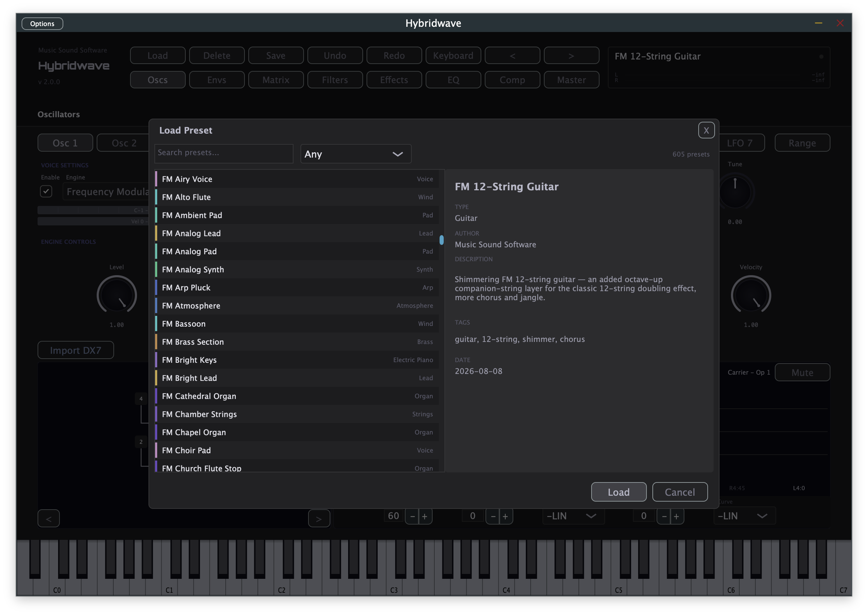Click the preset list scrollbar thumb
Image resolution: width=868 pixels, height=615 pixels.
coord(441,240)
